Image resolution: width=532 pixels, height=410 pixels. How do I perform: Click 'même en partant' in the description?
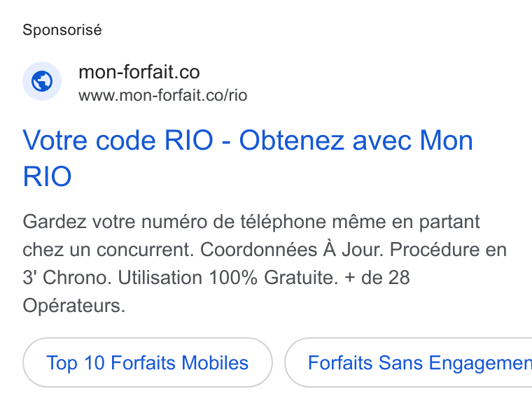pyautogui.click(x=406, y=222)
